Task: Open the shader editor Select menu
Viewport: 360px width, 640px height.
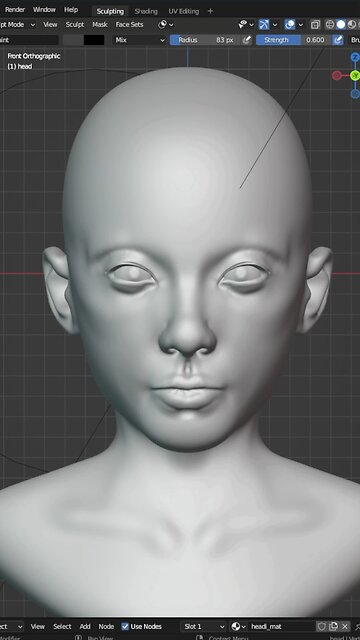Action: pyautogui.click(x=62, y=626)
